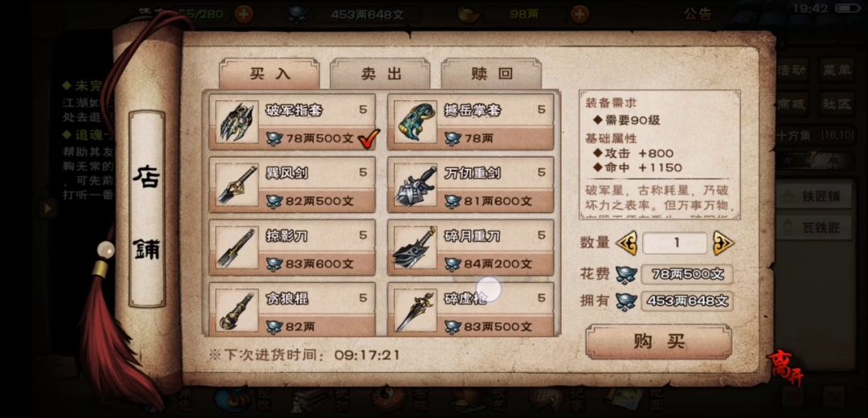The image size is (868, 418).
Task: Increase quantity with the right arrow
Action: coord(723,243)
